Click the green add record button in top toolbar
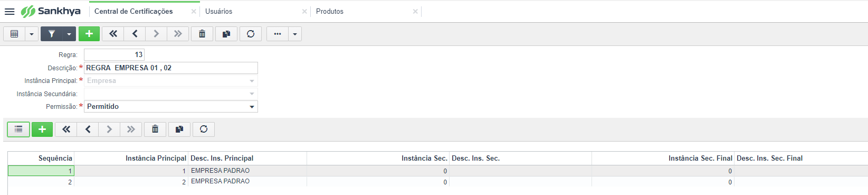This screenshot has width=868, height=195. pyautogui.click(x=89, y=34)
